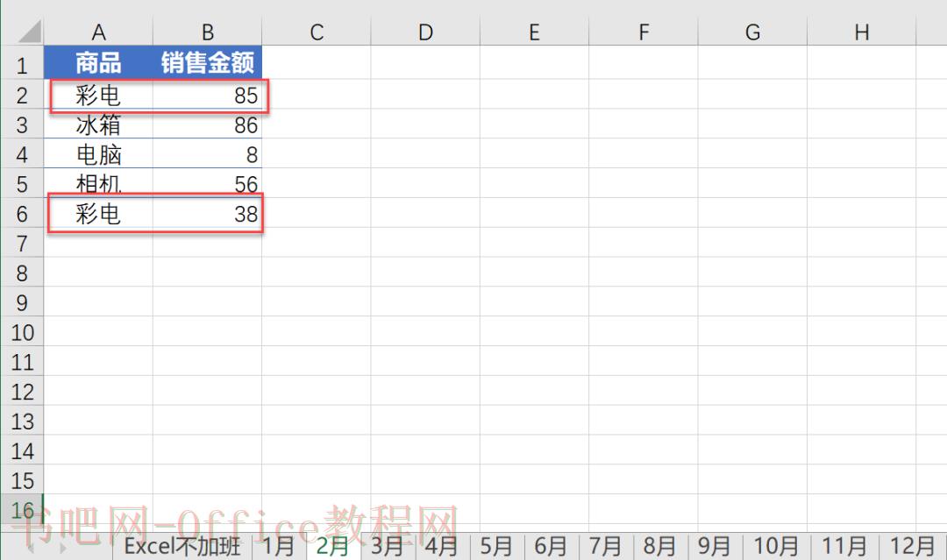The width and height of the screenshot is (947, 560).
Task: Click the 销售金额 header cell
Action: [207, 62]
